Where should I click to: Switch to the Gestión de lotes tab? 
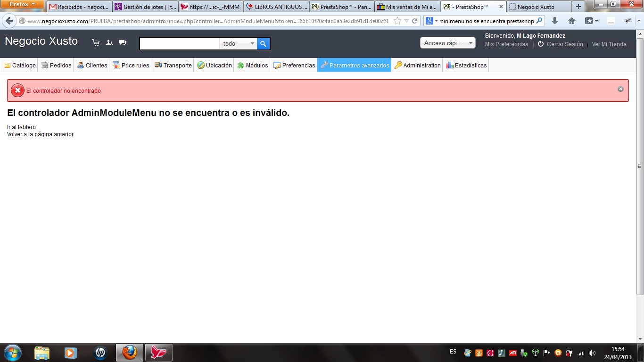(x=145, y=7)
